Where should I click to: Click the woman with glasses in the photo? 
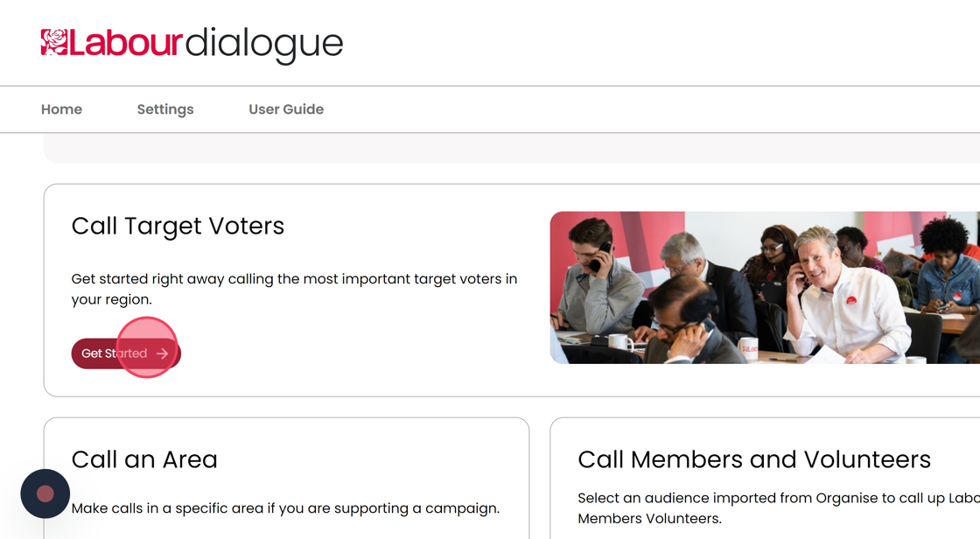pyautogui.click(x=775, y=254)
